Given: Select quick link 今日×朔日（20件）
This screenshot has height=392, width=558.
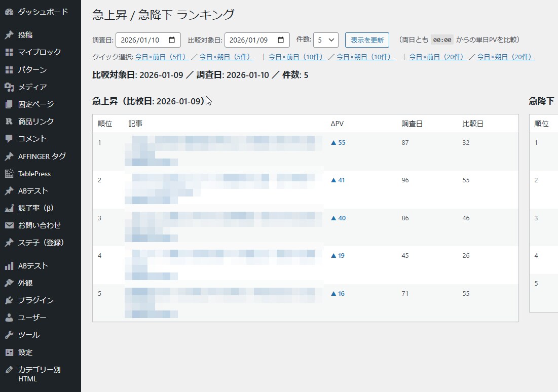Looking at the screenshot, I should [506, 57].
